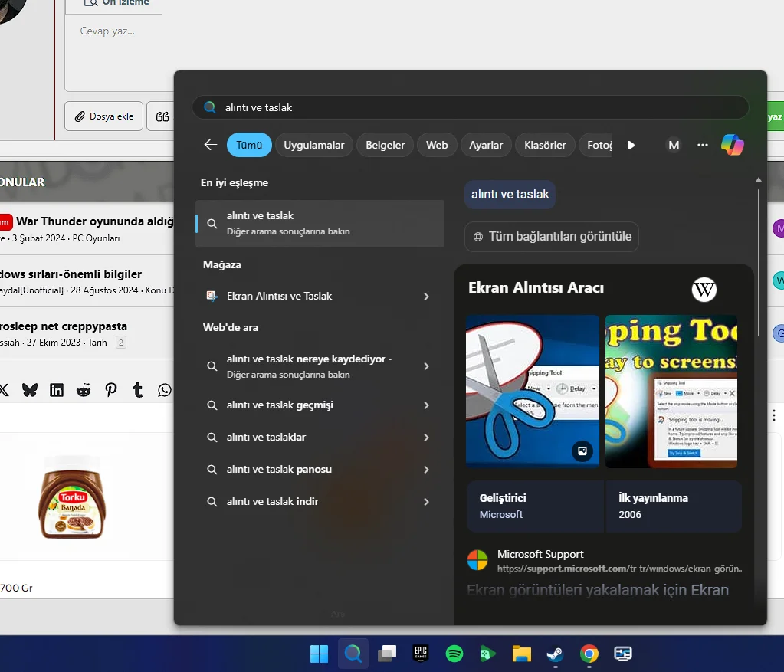Select the Web filter tab
Viewport: 784px width, 672px height.
pos(437,145)
